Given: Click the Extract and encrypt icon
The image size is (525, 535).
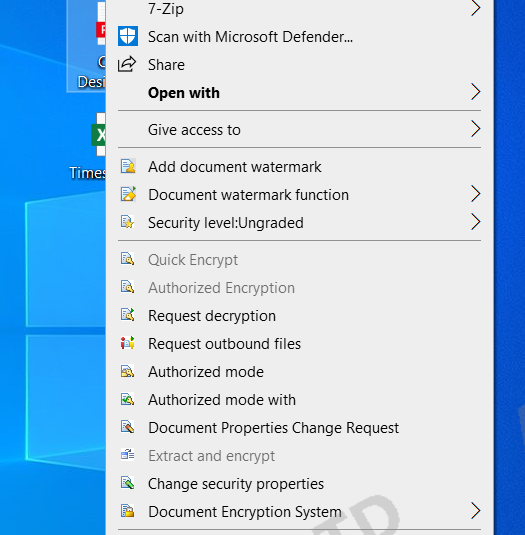Looking at the screenshot, I should pos(128,455).
